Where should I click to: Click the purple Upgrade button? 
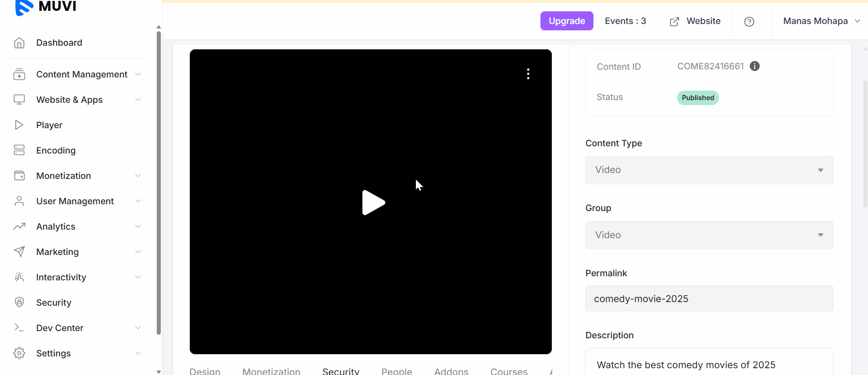[x=567, y=21]
